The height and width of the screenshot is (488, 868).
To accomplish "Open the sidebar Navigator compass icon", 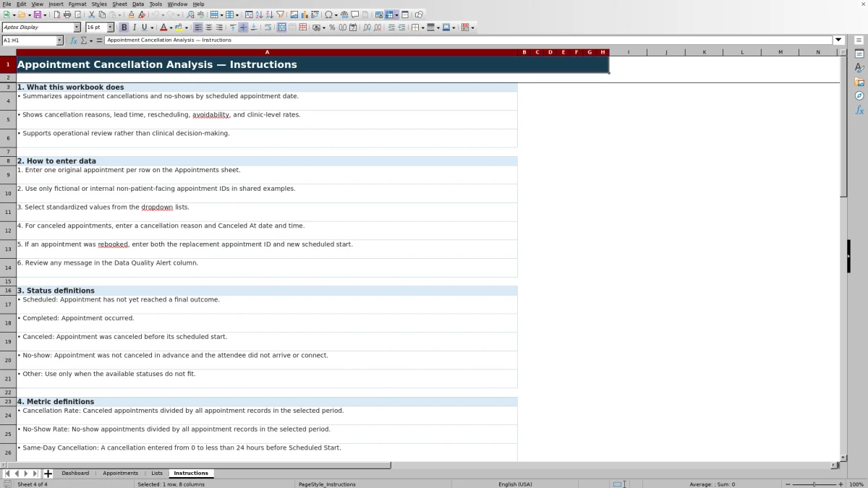I will tap(859, 95).
